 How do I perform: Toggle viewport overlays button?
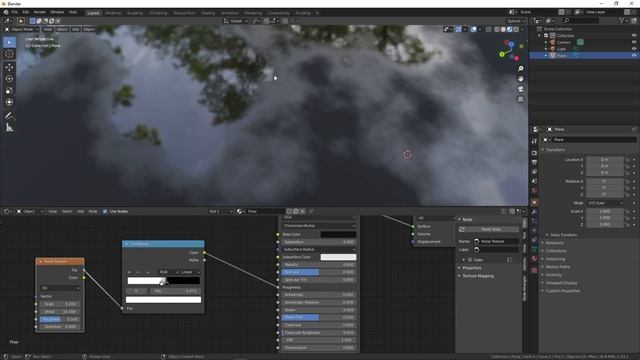474,29
